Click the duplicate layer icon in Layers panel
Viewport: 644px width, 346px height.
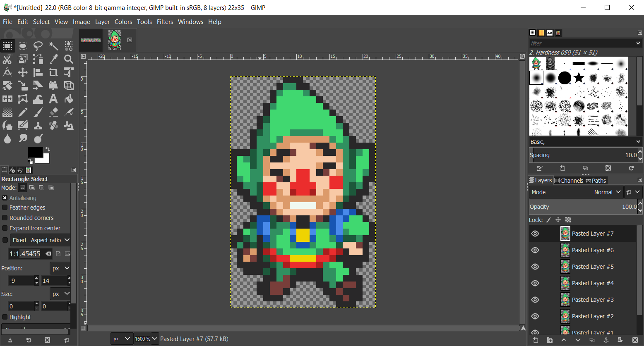(x=592, y=340)
